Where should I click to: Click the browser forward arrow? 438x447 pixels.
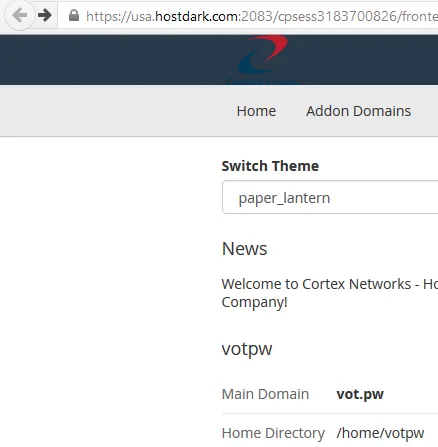click(x=44, y=15)
